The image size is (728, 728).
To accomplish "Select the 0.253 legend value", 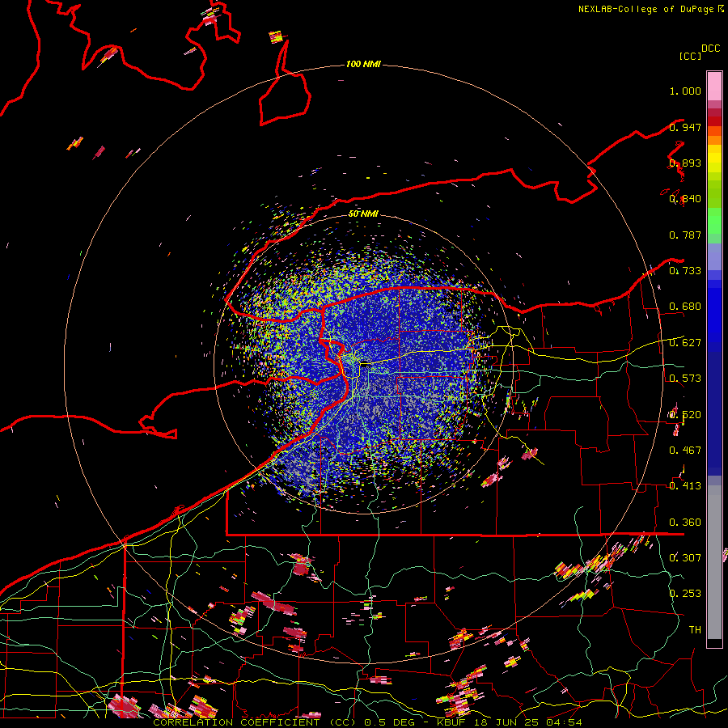I will [x=685, y=594].
